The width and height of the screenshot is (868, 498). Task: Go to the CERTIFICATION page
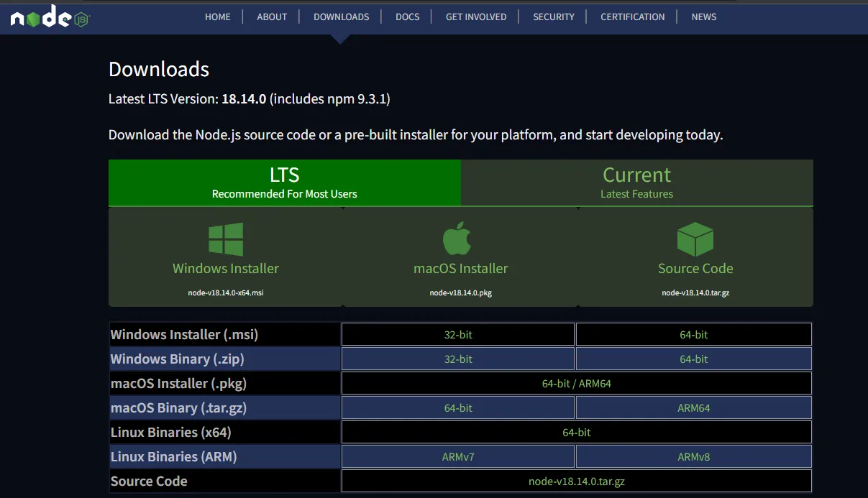(x=632, y=17)
